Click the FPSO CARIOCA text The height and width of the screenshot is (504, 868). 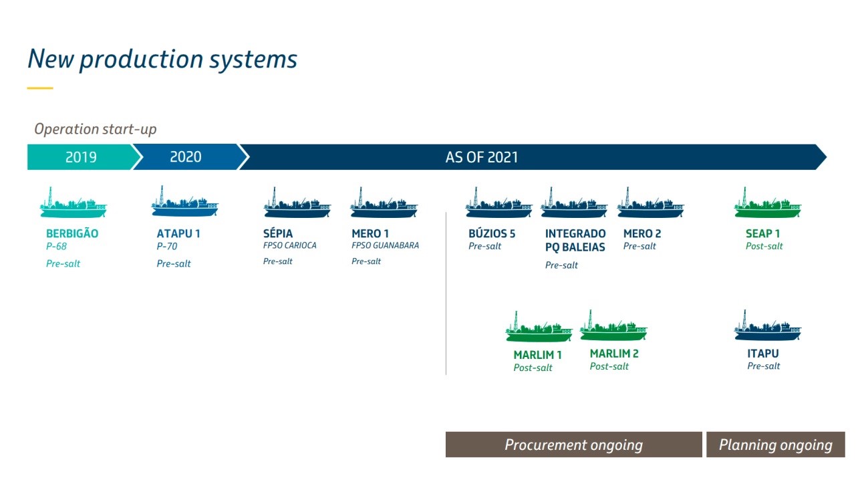290,245
